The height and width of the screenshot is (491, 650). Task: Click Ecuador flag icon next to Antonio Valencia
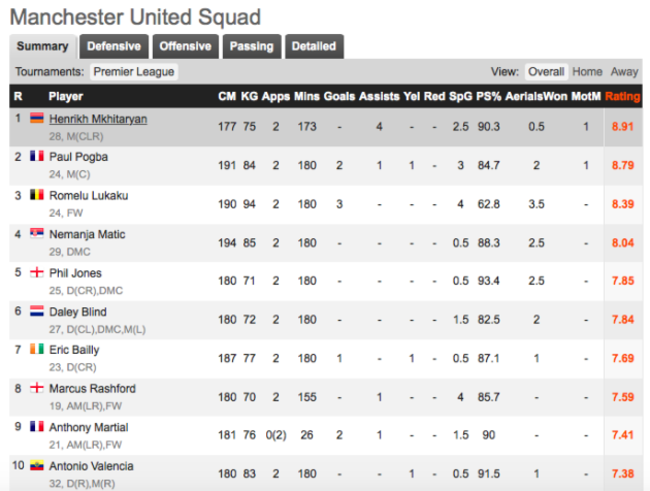[x=37, y=466]
